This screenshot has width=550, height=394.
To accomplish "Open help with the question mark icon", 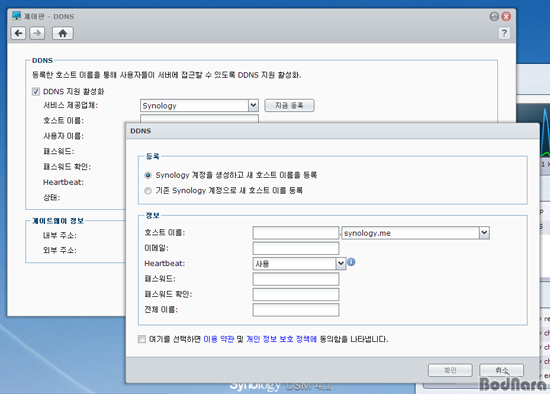I will pyautogui.click(x=504, y=33).
